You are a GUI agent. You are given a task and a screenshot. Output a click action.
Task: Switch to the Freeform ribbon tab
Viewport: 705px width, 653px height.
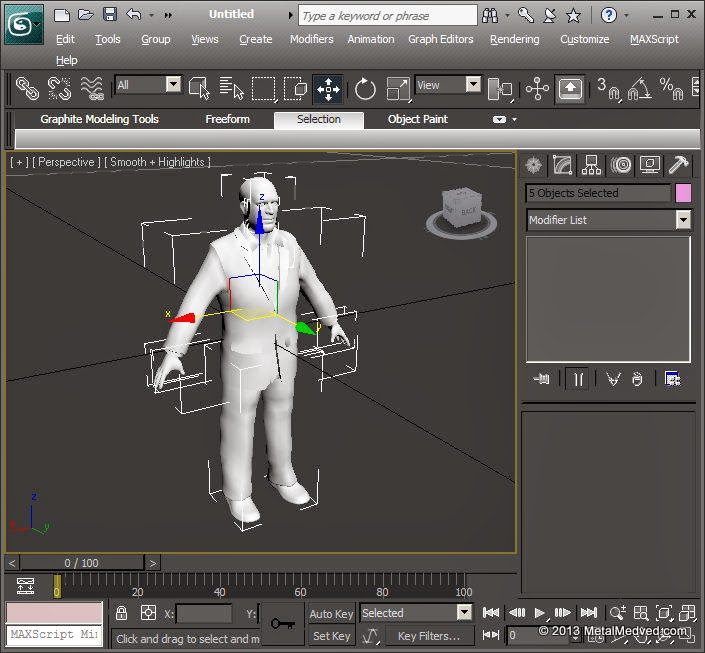227,119
